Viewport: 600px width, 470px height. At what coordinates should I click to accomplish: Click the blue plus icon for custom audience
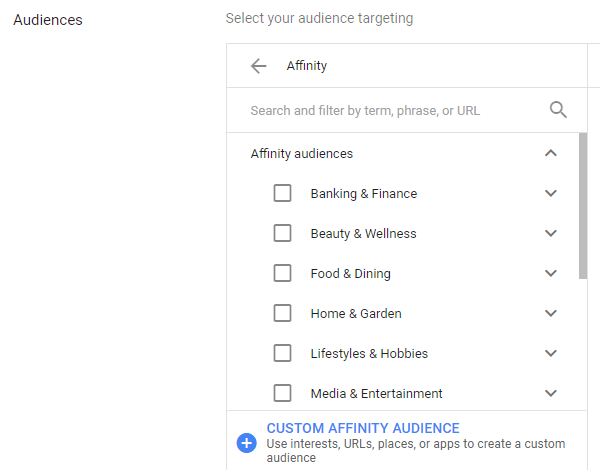tap(247, 442)
